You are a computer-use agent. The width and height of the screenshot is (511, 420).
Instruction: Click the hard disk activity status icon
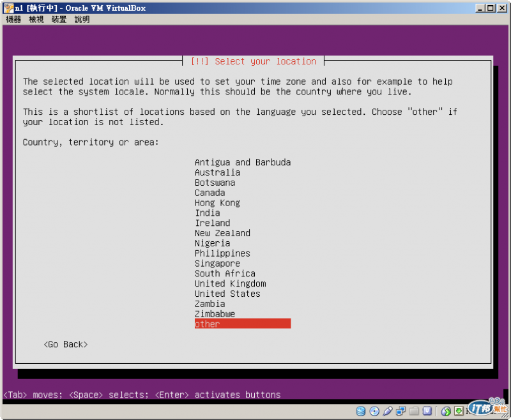click(x=360, y=411)
